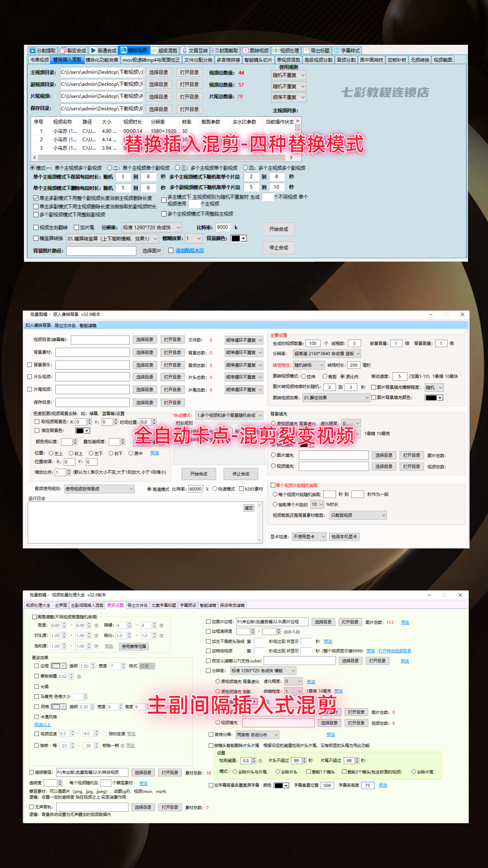Viewport: 488px width, 868px height.
Task: Choose the 去除片头 mode radio button
Action: click(278, 772)
